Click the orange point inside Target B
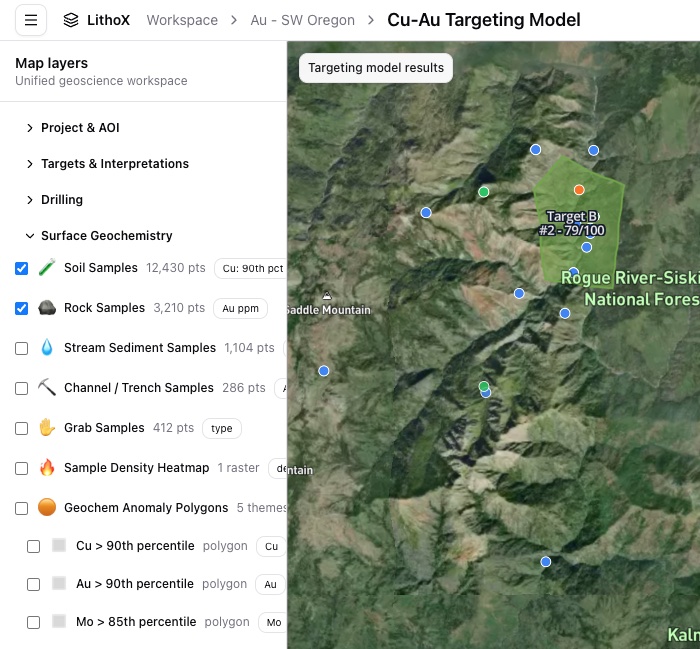The width and height of the screenshot is (700, 649). pyautogui.click(x=579, y=190)
